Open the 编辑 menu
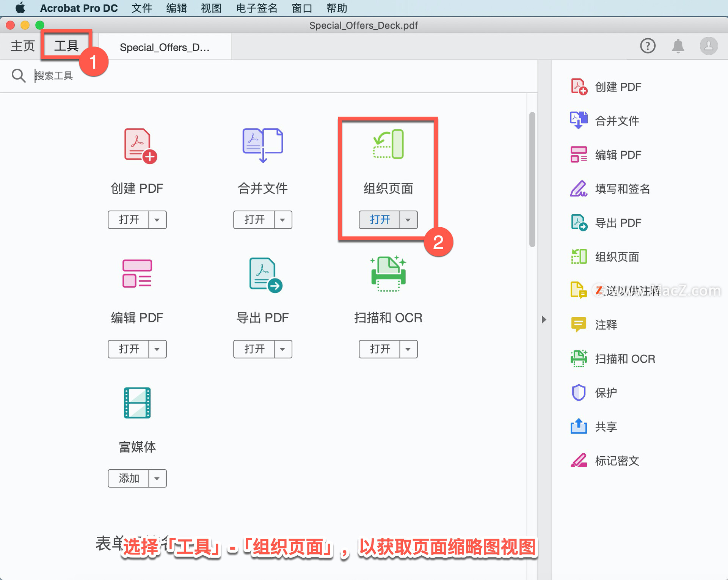The image size is (728, 580). click(x=176, y=8)
